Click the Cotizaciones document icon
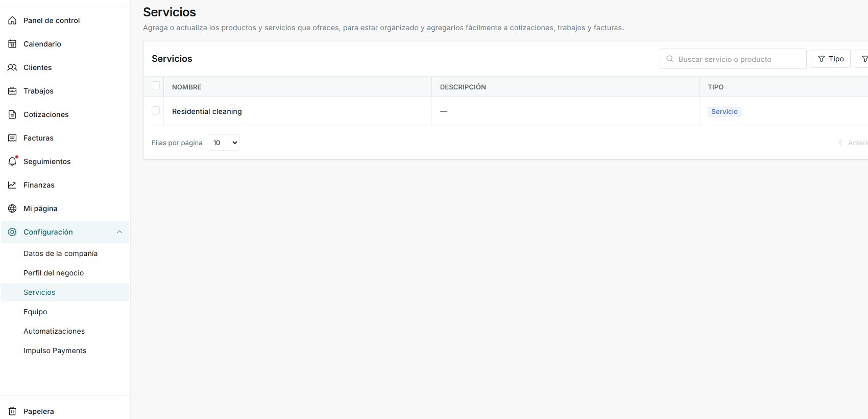 click(12, 114)
